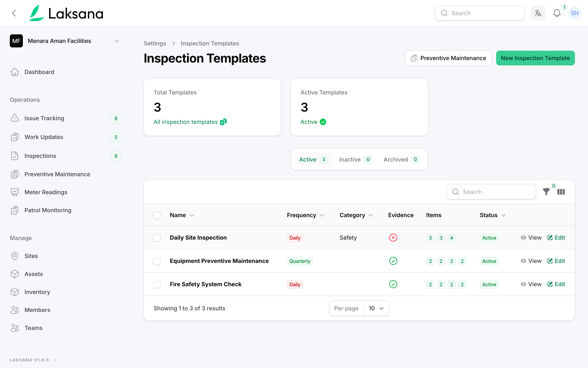Open the SN user avatar menu
The image size is (588, 368).
[575, 13]
